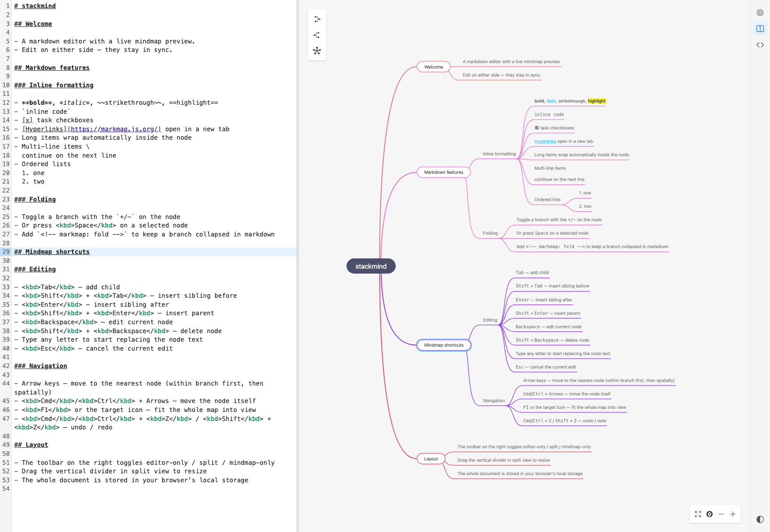Place cursor on '### Navigation' editor heading
This screenshot has width=770, height=532.
tap(41, 366)
